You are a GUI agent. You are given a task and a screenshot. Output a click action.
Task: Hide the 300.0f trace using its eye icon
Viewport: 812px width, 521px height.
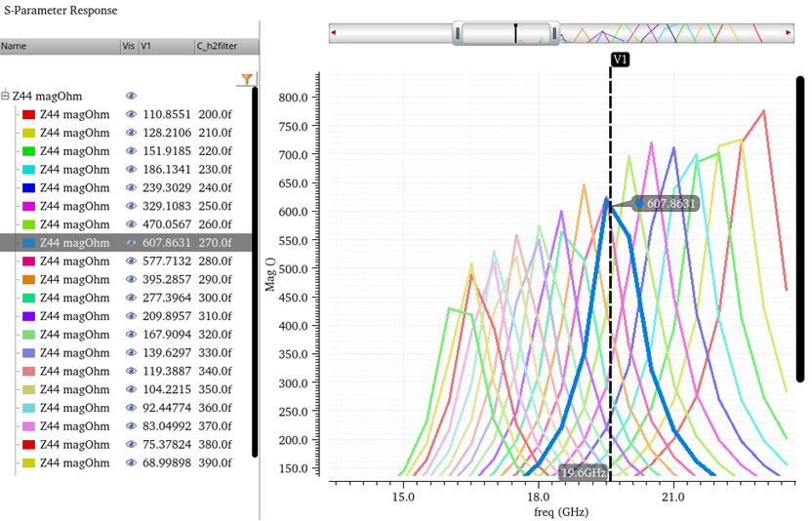tap(131, 298)
